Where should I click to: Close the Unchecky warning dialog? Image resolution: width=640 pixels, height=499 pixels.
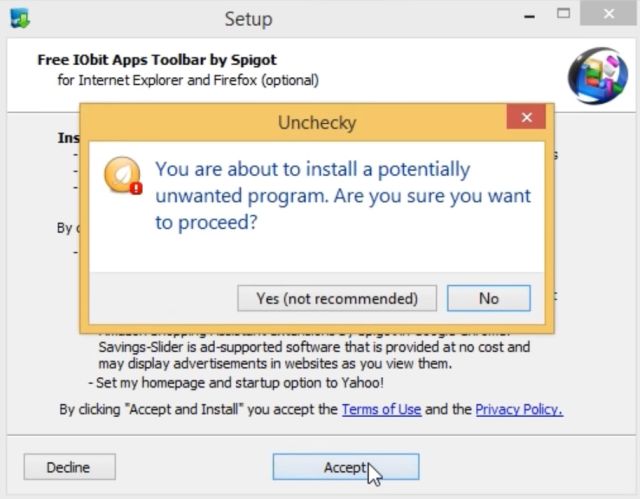point(526,117)
